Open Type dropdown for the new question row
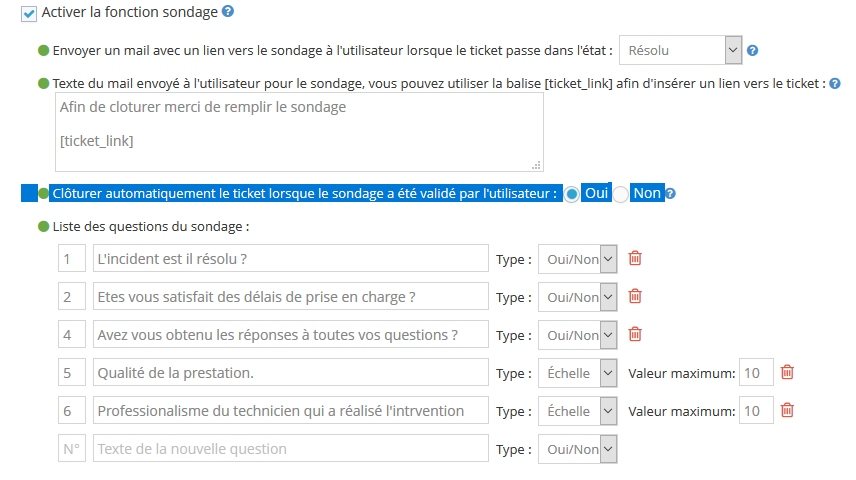 click(x=577, y=449)
